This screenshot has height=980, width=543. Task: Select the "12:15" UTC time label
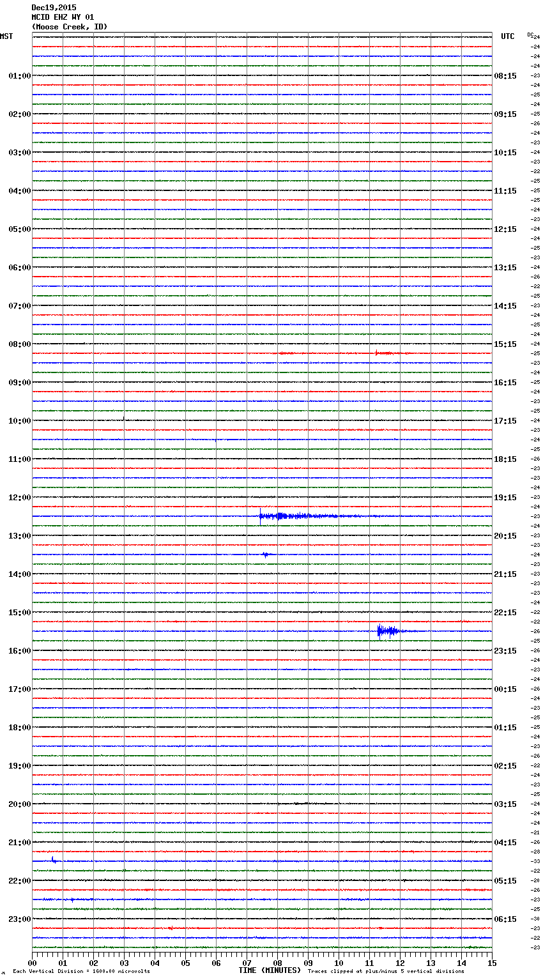click(x=505, y=229)
